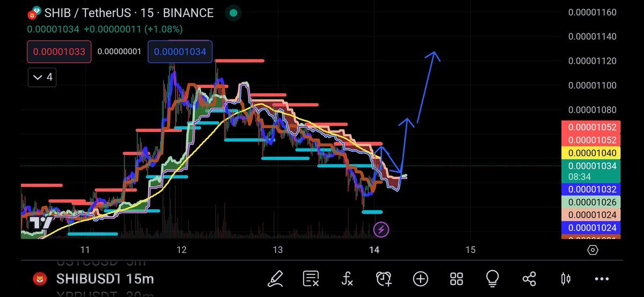644x297 pixels.
Task: Click the purple lightning bolt event marker
Action: tap(381, 230)
